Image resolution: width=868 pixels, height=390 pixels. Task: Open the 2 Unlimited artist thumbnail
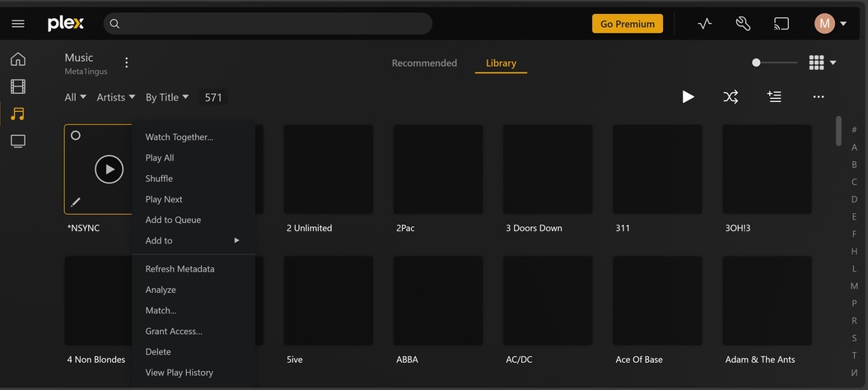pyautogui.click(x=329, y=169)
